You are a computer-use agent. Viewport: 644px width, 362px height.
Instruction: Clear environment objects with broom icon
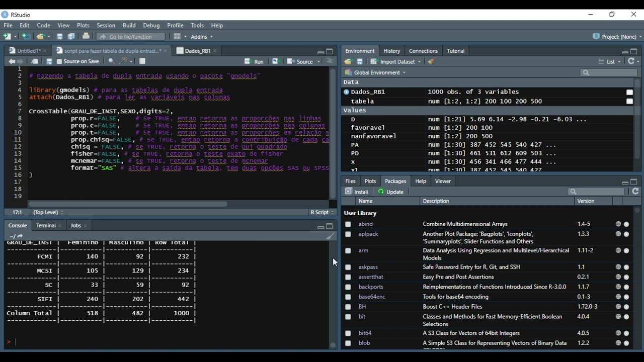click(431, 61)
